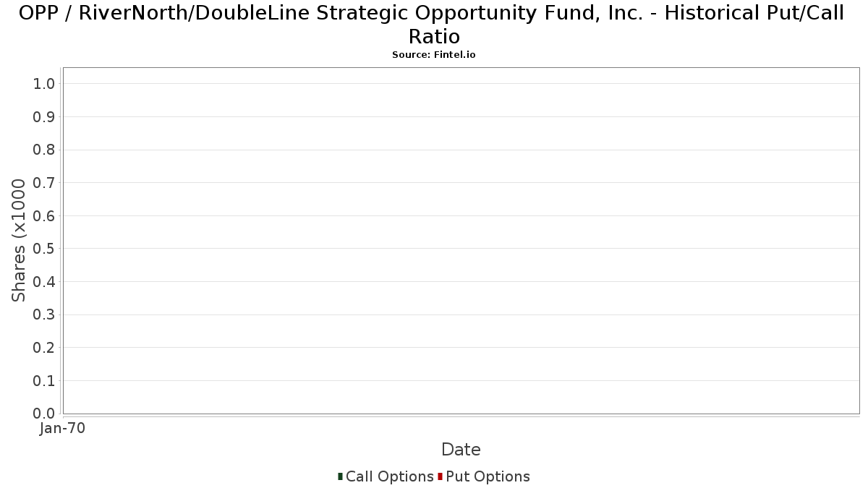Select the 1.0 y-axis tick label
This screenshot has width=868, height=488.
click(44, 84)
